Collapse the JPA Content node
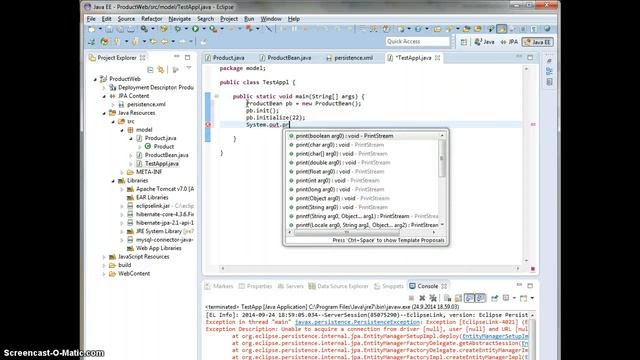640x360 pixels. [104, 96]
